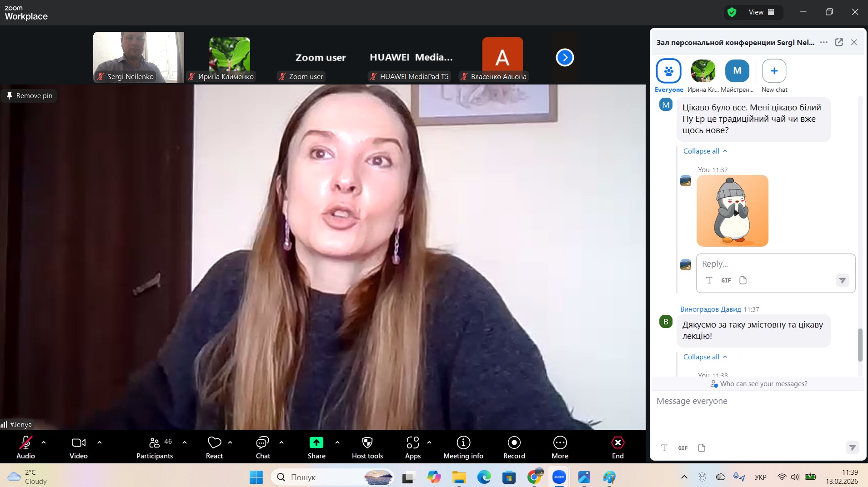868x487 pixels.
Task: Remove pin from the pinned video
Action: point(30,96)
